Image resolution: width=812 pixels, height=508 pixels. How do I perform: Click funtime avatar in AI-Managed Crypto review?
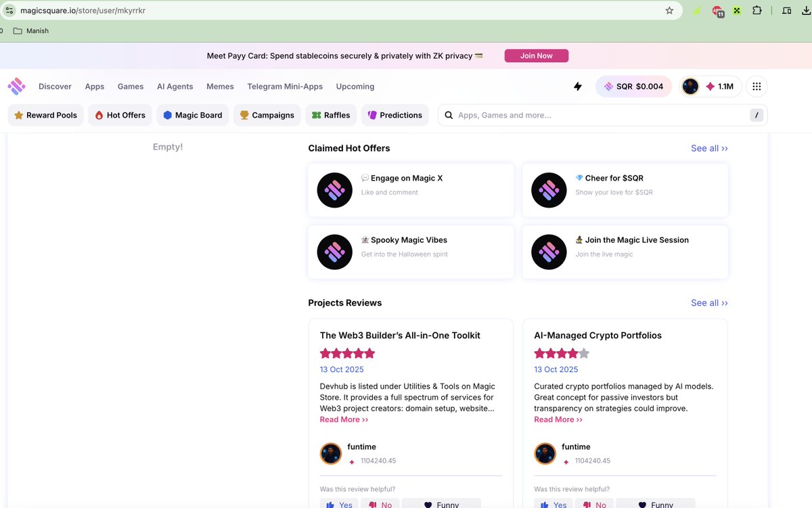[x=545, y=453]
